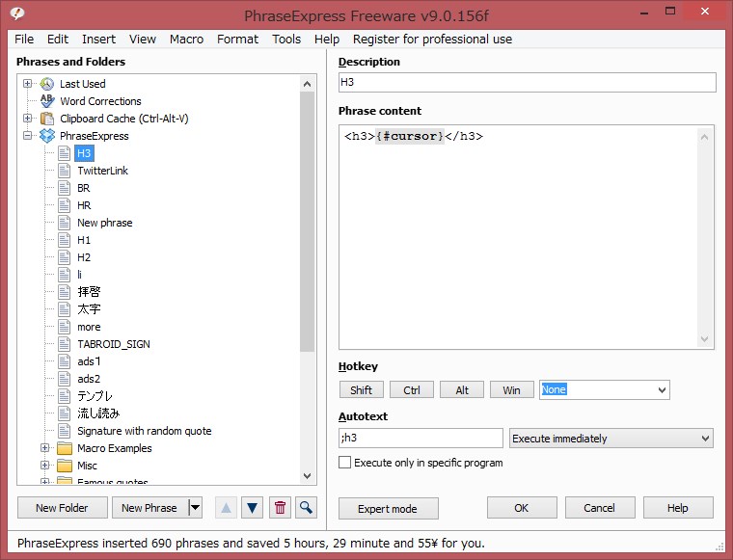This screenshot has width=733, height=560.
Task: Click the PhraseExpress Dropbox folder icon
Action: (47, 136)
